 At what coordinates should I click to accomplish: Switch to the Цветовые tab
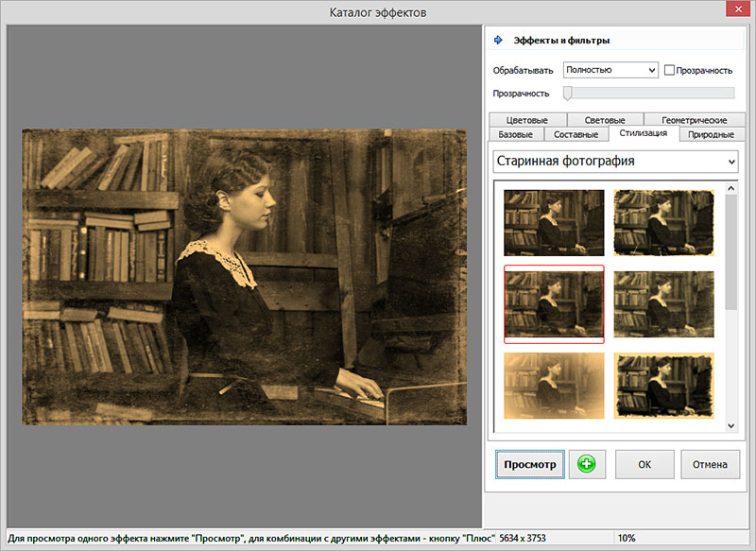(x=526, y=120)
